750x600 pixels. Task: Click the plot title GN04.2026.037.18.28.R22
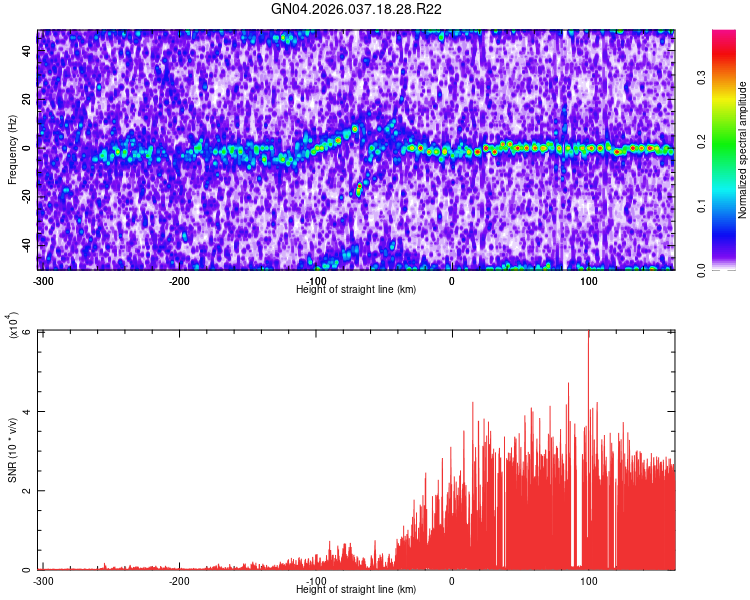[x=357, y=9]
